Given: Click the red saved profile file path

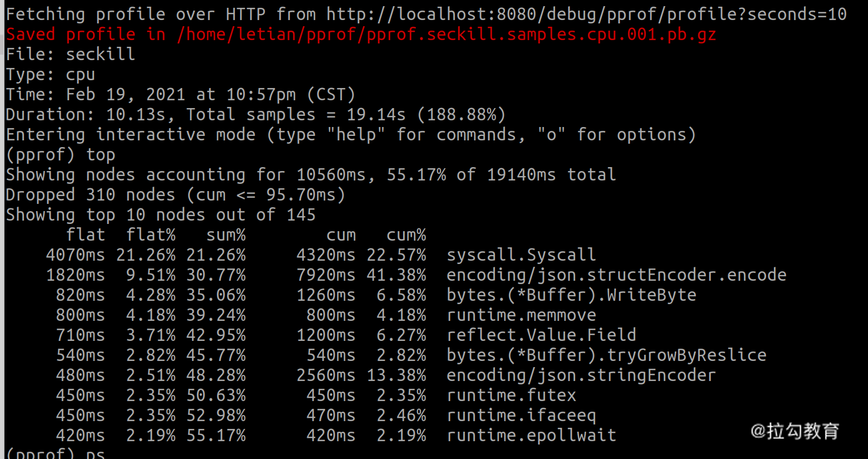Looking at the screenshot, I should (x=446, y=35).
